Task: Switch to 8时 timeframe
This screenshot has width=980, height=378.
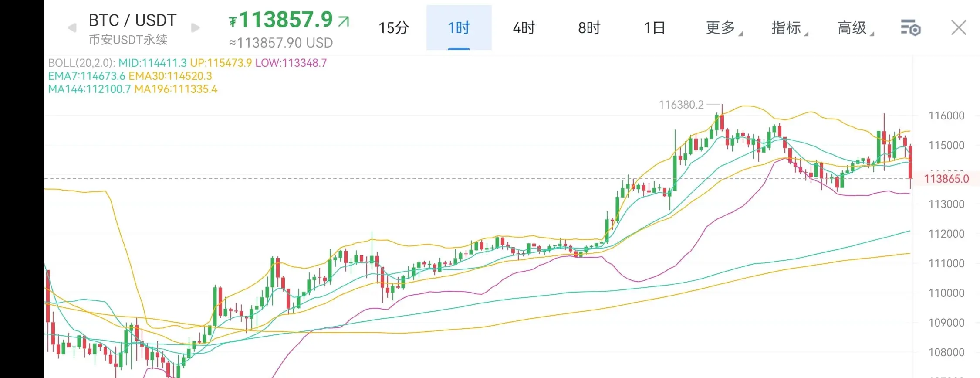Action: point(589,28)
